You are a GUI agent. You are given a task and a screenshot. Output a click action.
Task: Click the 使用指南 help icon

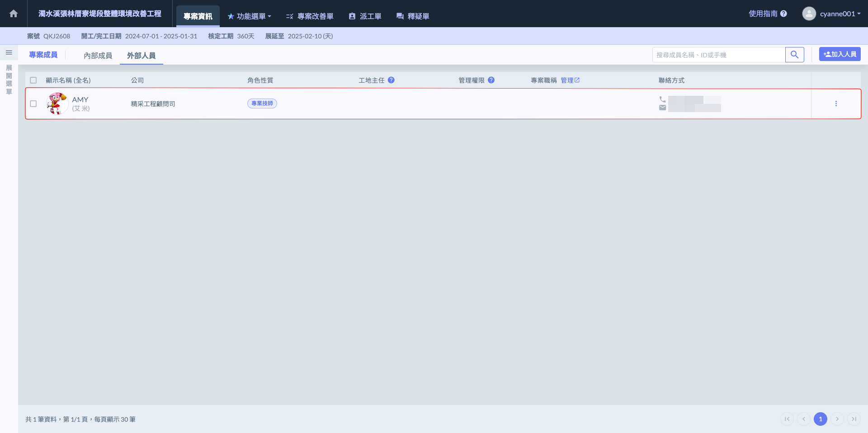(783, 14)
